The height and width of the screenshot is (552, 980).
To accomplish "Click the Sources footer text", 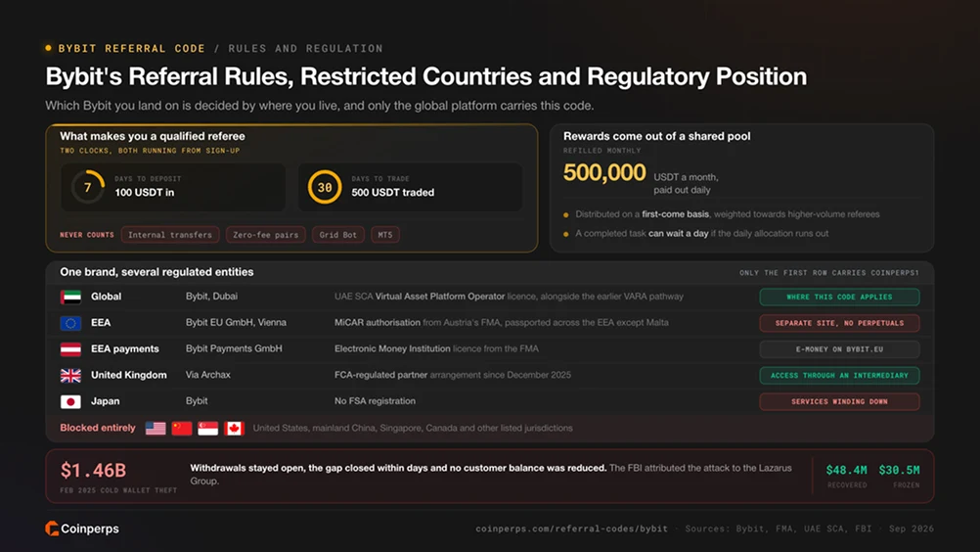I will tap(779, 529).
